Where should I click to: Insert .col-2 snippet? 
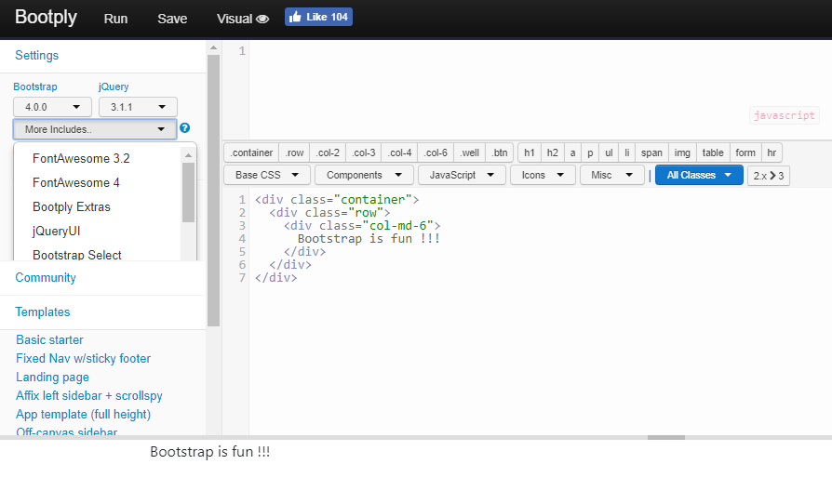click(x=328, y=153)
